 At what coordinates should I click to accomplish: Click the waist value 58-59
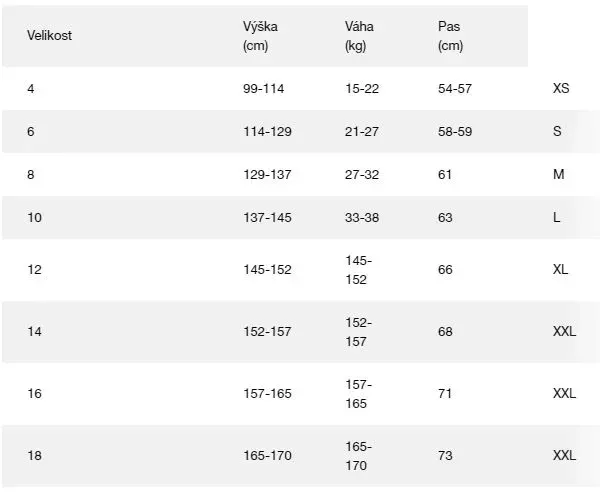[x=455, y=131]
